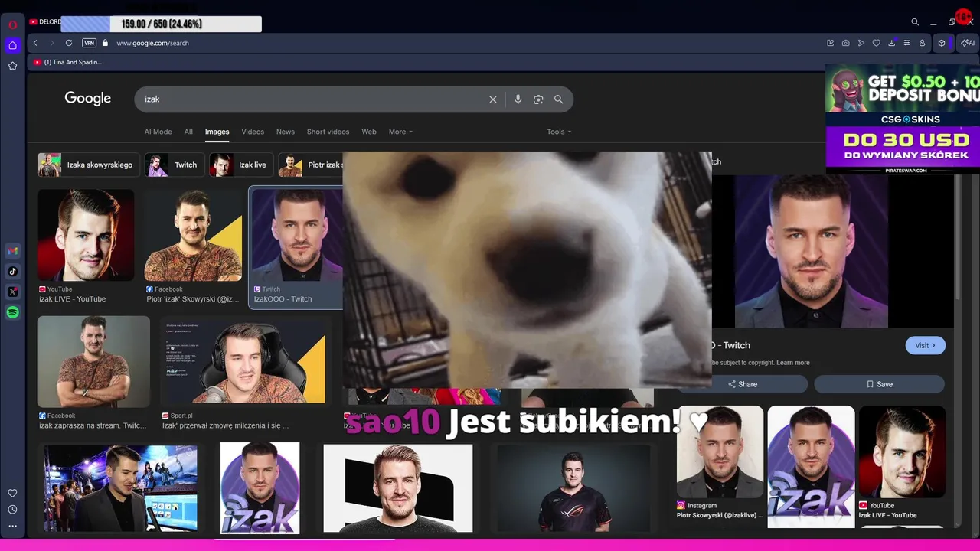This screenshot has height=551, width=980.
Task: Open the search tabs magnifier in the title bar
Action: tap(915, 22)
